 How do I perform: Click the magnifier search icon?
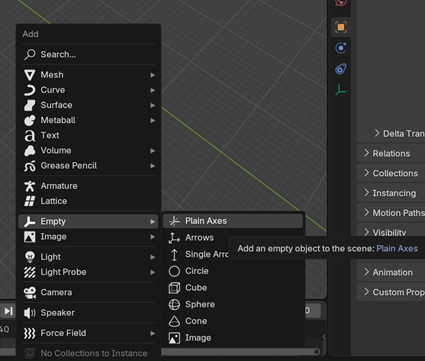(30, 54)
